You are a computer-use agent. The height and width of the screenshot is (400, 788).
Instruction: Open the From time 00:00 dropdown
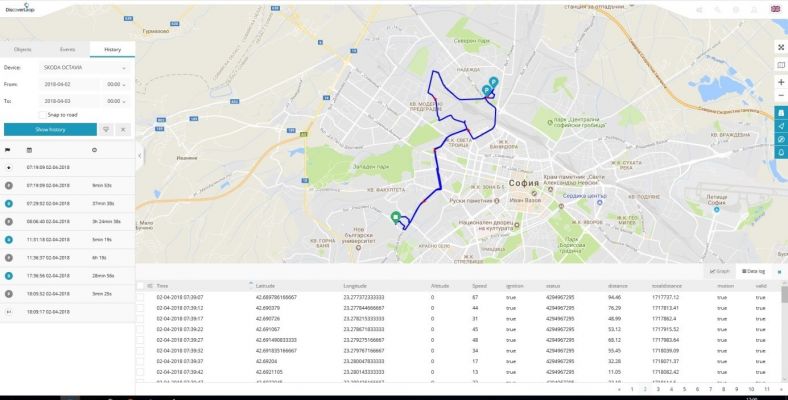[x=116, y=84]
